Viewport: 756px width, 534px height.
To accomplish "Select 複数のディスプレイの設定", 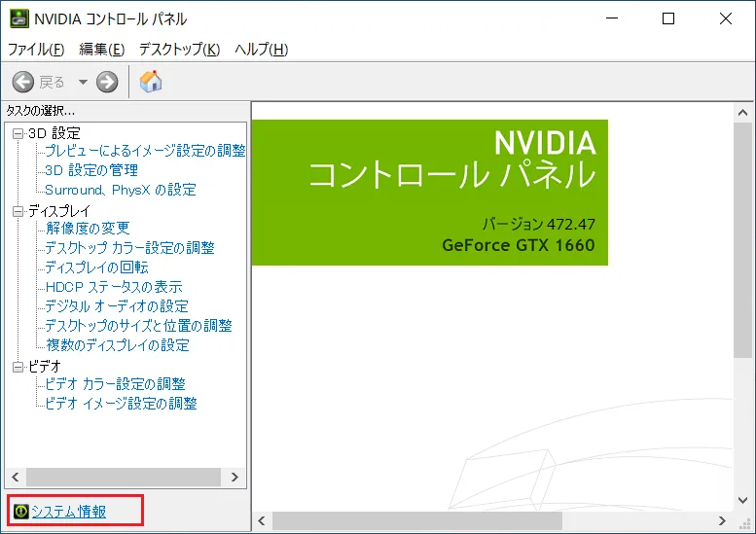I will 118,345.
